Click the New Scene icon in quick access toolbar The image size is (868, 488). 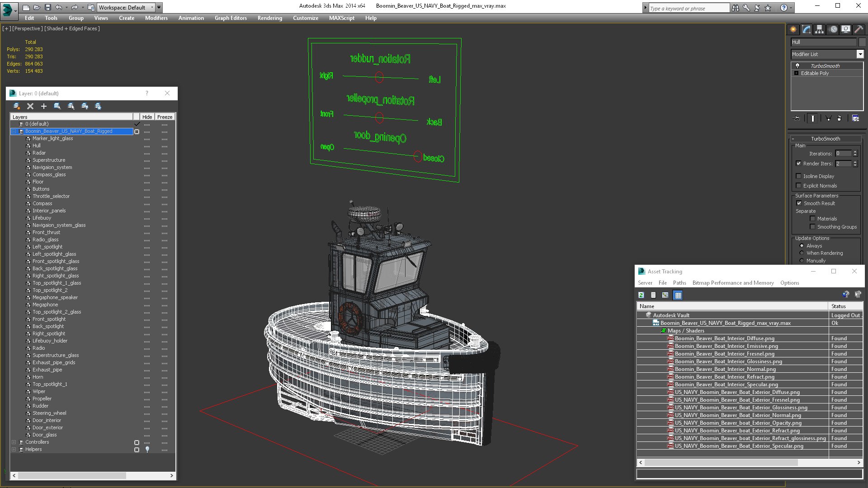click(x=26, y=7)
